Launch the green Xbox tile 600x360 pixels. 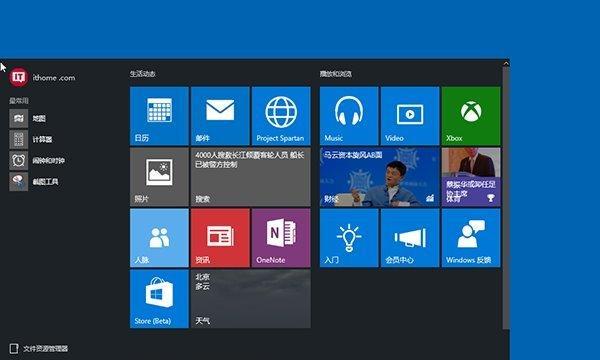coord(471,116)
